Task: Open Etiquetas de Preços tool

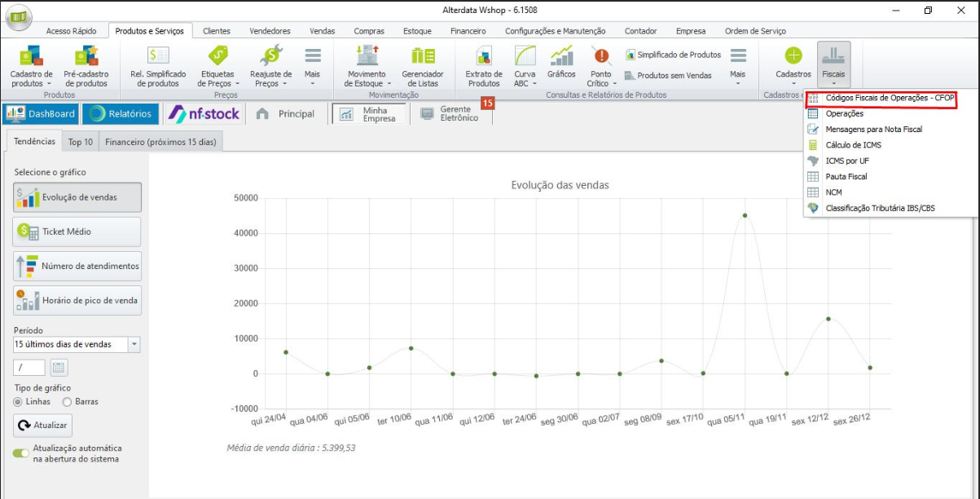Action: (218, 55)
